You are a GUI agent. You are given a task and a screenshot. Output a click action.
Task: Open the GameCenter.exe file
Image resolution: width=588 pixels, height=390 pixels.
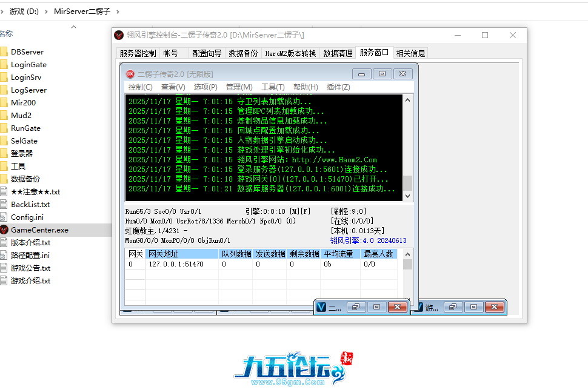tap(39, 230)
